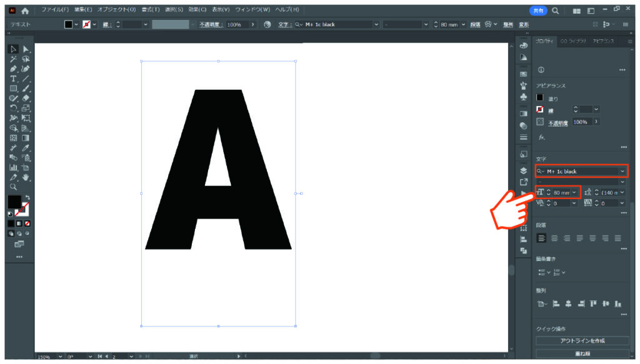Enable Draw Inside mode

pyautogui.click(x=27, y=234)
